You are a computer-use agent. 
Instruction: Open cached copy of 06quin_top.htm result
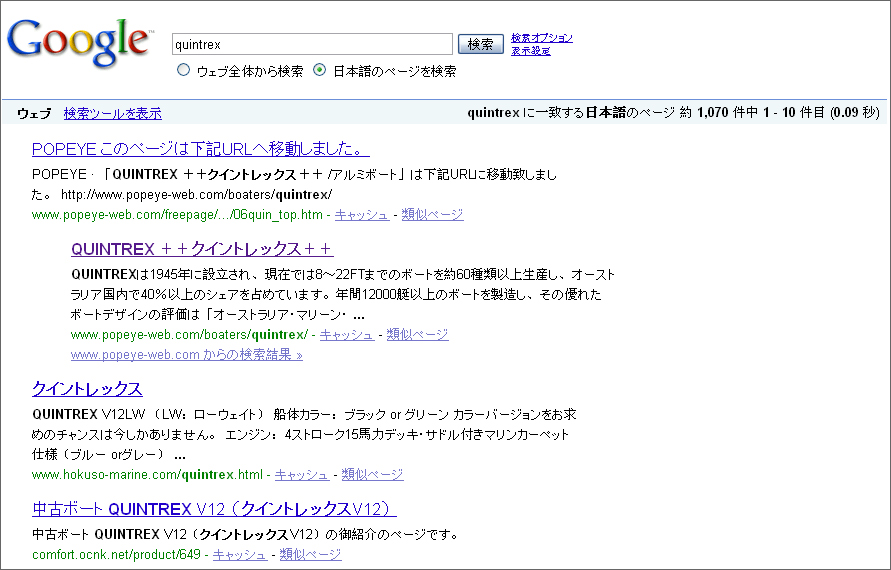(361, 214)
